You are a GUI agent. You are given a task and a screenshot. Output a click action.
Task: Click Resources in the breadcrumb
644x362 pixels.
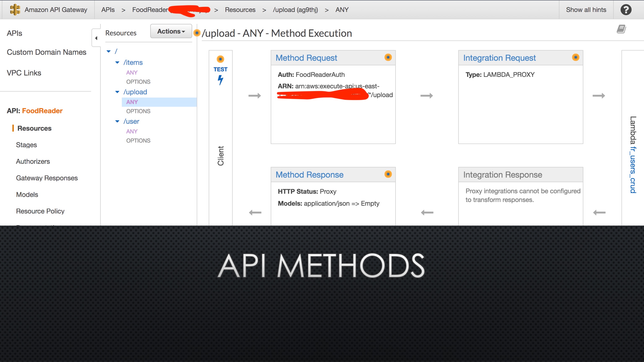240,10
